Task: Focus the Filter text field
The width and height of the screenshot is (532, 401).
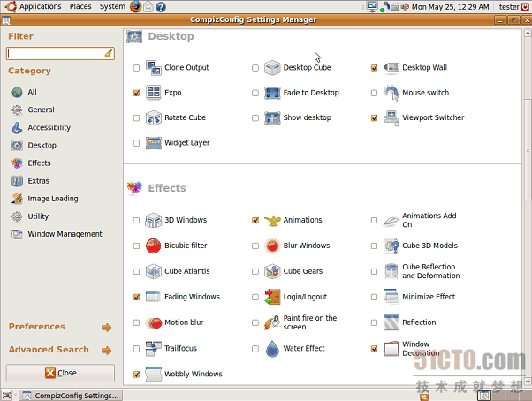Action: [60, 54]
